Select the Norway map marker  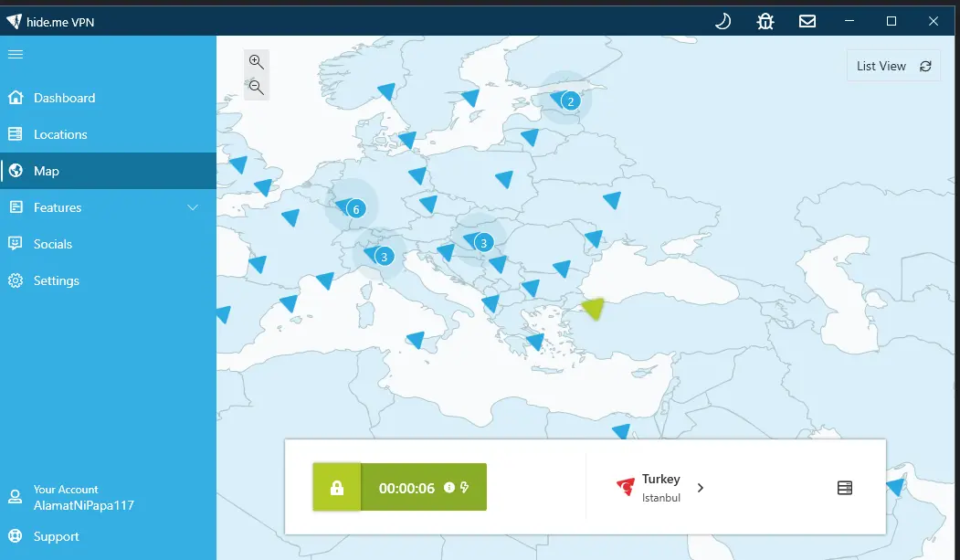[x=387, y=91]
